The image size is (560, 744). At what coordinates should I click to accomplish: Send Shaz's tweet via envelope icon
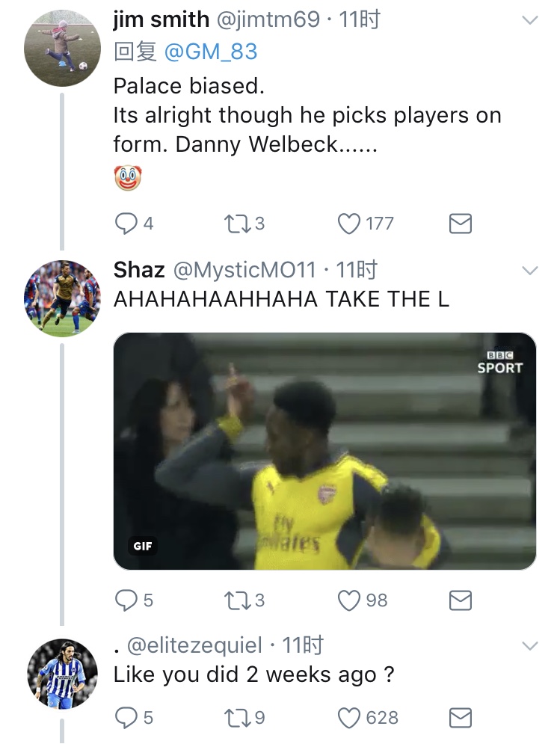tap(460, 600)
